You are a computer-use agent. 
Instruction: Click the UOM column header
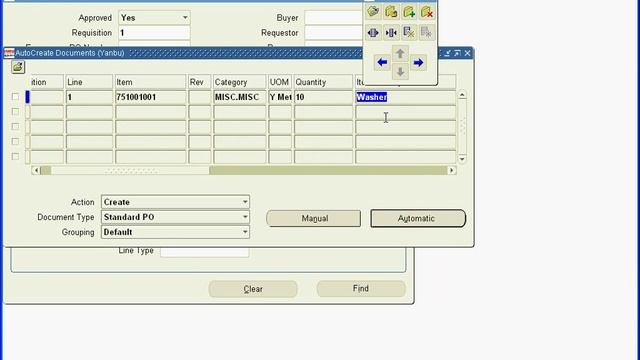[x=280, y=82]
